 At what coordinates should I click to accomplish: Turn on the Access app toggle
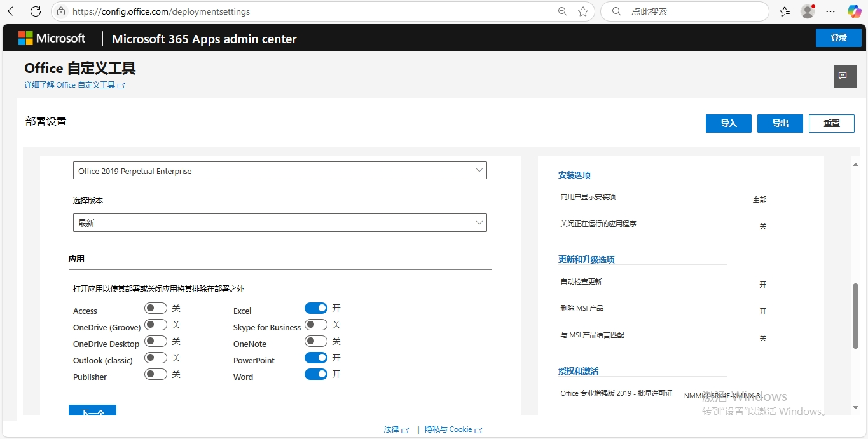[x=155, y=308]
